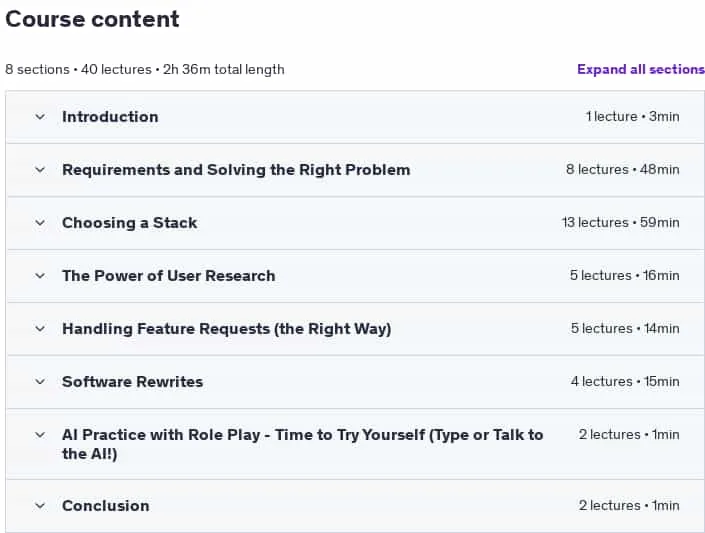The width and height of the screenshot is (705, 533).
Task: Select the Requirements and Solving the Right Problem title
Action: coord(236,170)
